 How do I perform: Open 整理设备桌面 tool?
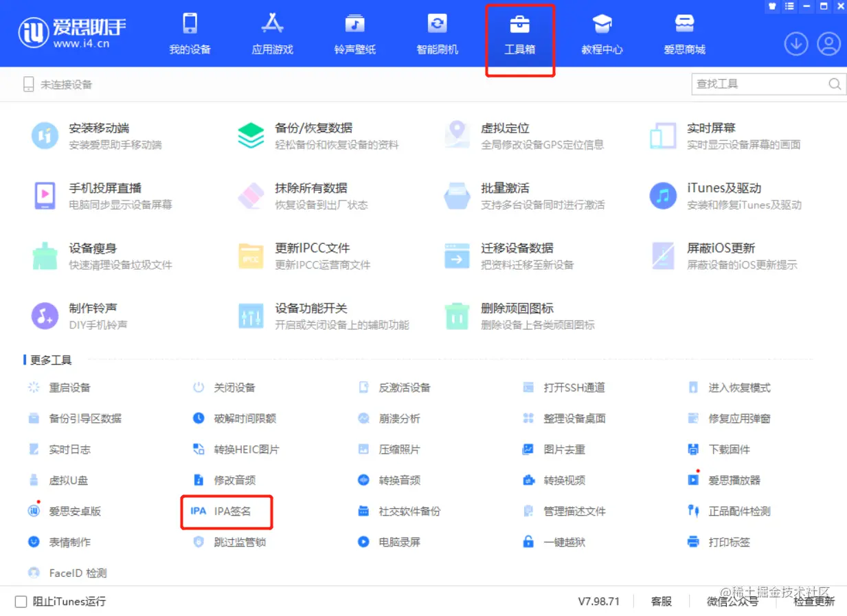[x=564, y=418]
